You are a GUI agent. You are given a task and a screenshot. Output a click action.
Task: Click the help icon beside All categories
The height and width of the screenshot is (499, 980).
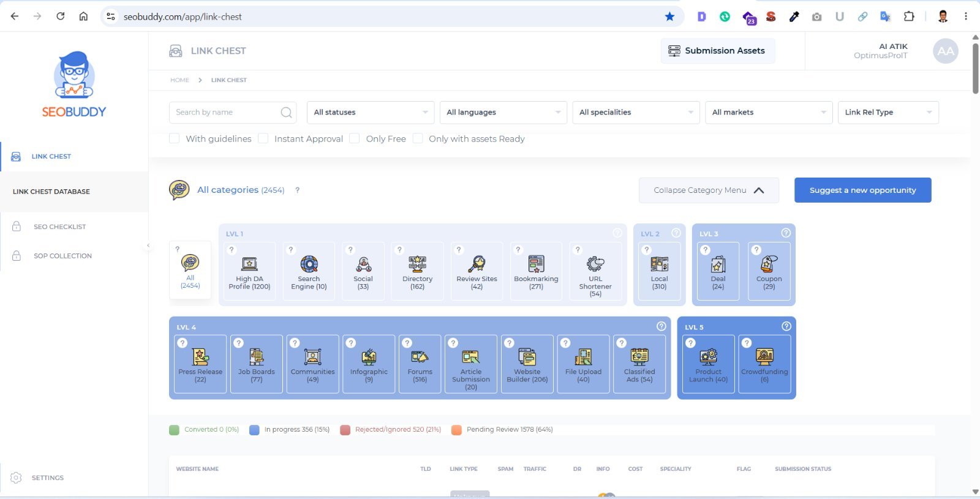click(297, 190)
